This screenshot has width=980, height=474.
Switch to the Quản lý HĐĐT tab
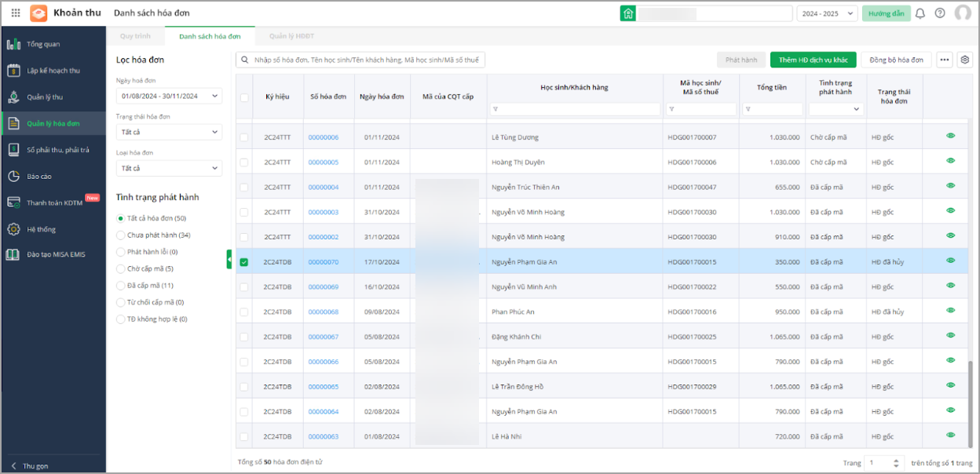(292, 36)
